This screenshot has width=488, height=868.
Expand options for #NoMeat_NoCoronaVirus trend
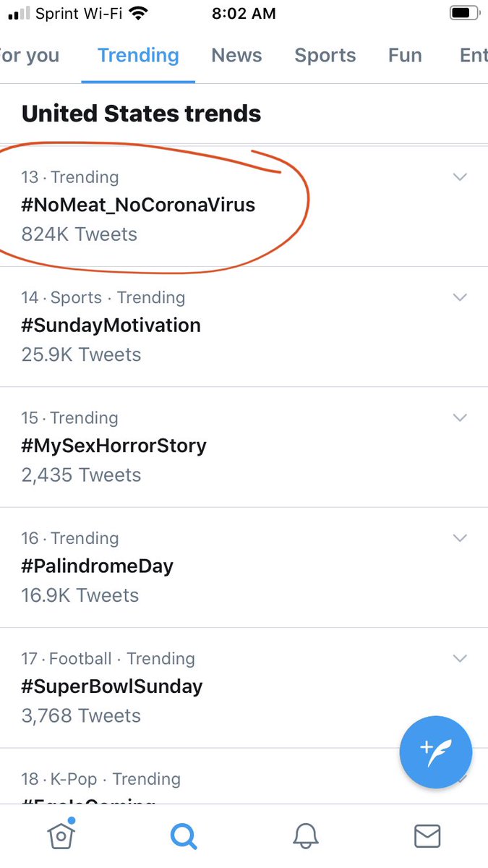coord(460,177)
